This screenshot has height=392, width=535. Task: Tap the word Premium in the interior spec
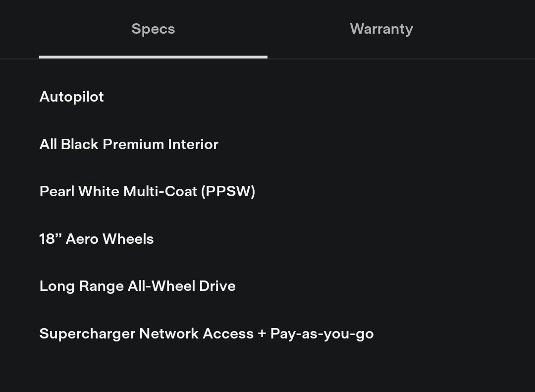click(x=133, y=144)
